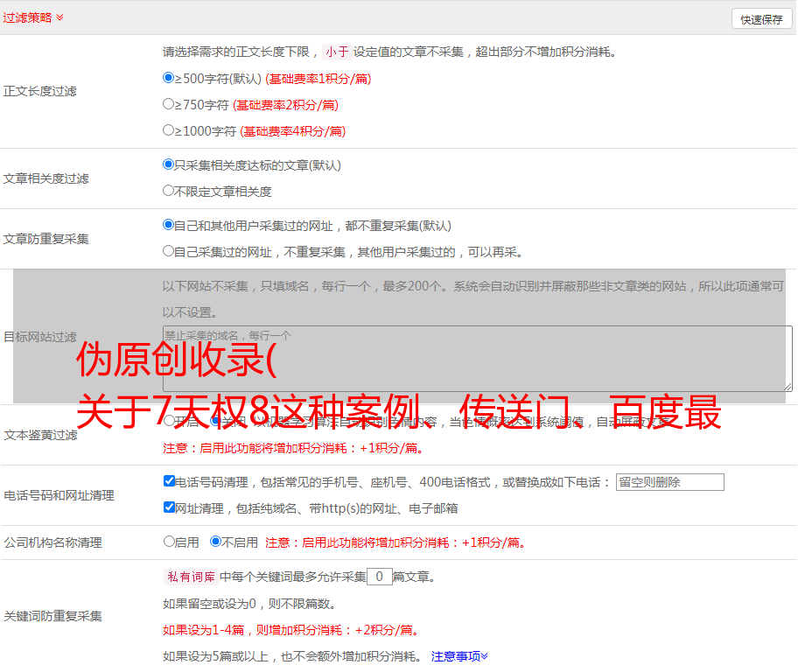Screen dimensions: 798x672
Task: Focus the 禁止采集的域名 text area
Action: (x=477, y=358)
